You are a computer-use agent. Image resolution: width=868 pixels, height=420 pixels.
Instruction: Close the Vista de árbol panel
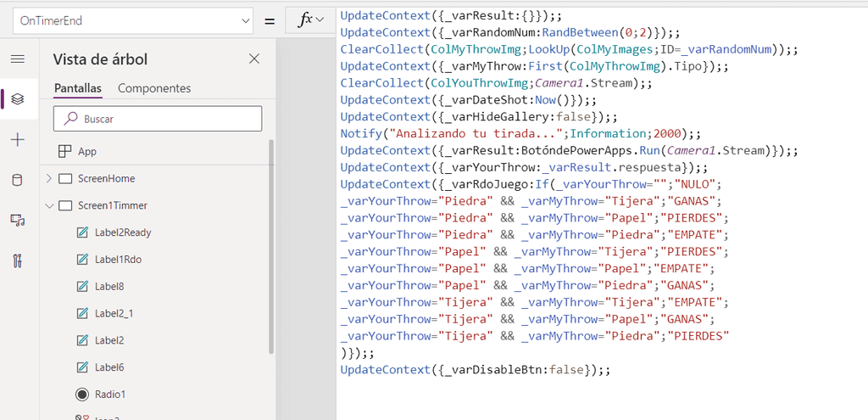pos(254,59)
